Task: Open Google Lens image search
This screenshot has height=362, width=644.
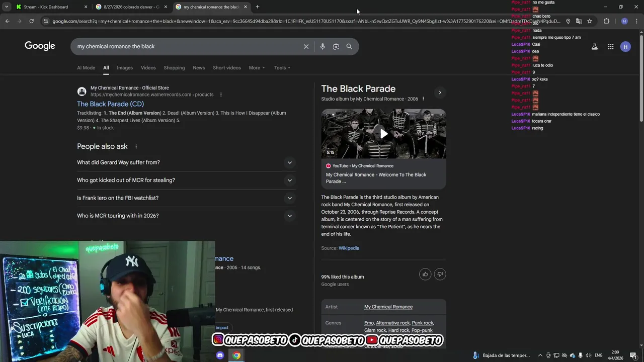Action: pos(336,46)
